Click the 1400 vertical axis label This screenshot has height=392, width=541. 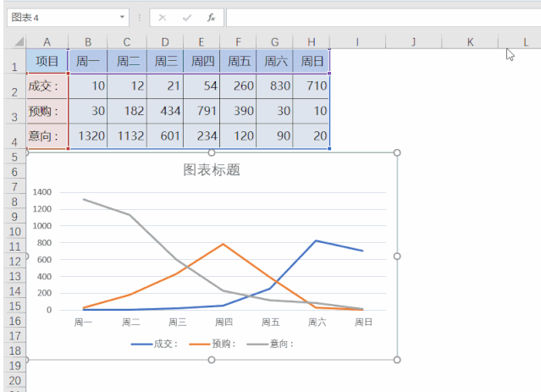coord(42,192)
